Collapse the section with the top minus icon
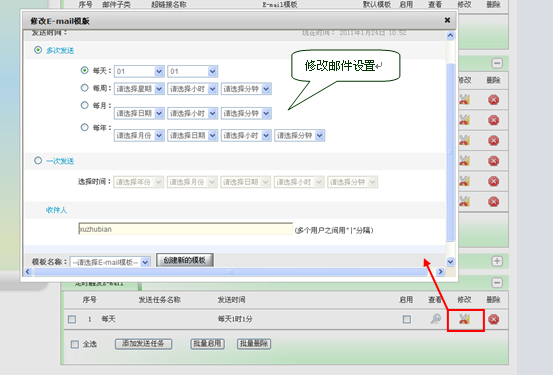 coord(497,63)
